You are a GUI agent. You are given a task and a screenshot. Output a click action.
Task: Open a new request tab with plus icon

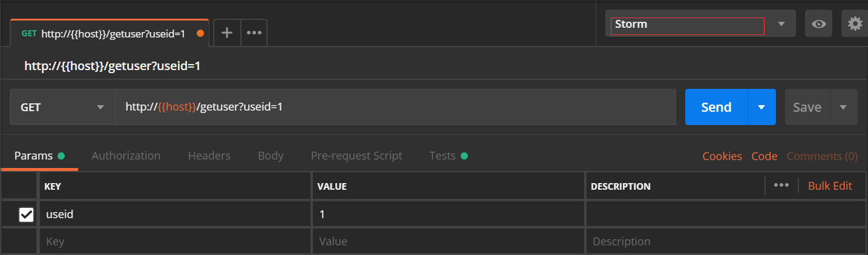click(x=227, y=33)
